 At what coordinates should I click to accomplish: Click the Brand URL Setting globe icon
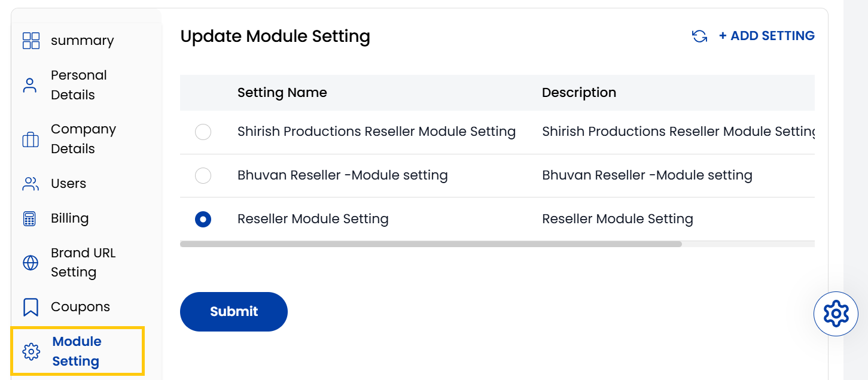(x=31, y=262)
